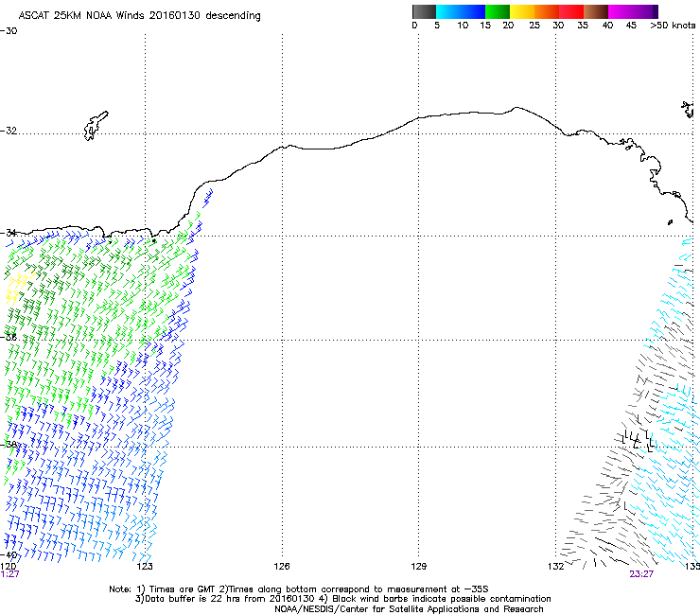
Task: Click the '126' longitude label
Action: coord(282,567)
